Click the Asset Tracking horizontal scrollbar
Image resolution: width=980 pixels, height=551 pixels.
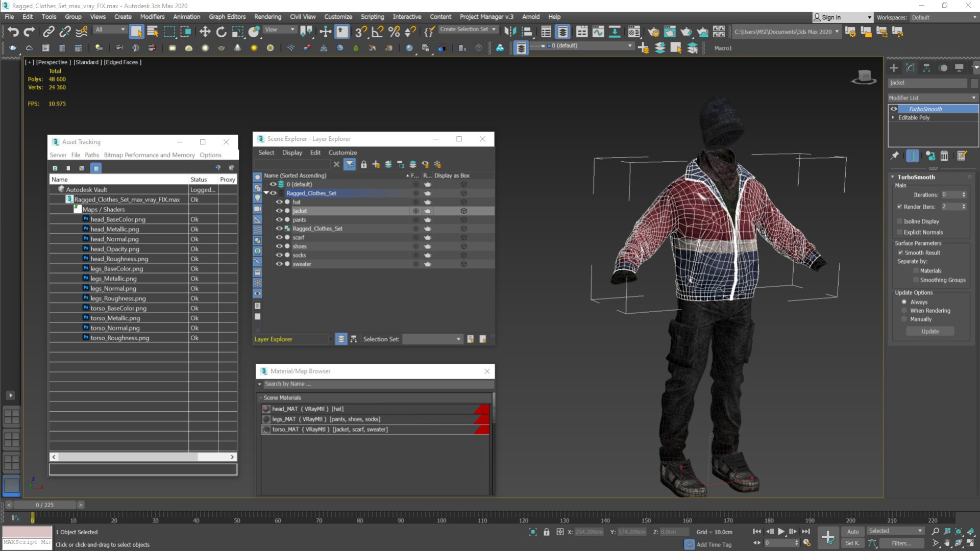[x=143, y=457]
